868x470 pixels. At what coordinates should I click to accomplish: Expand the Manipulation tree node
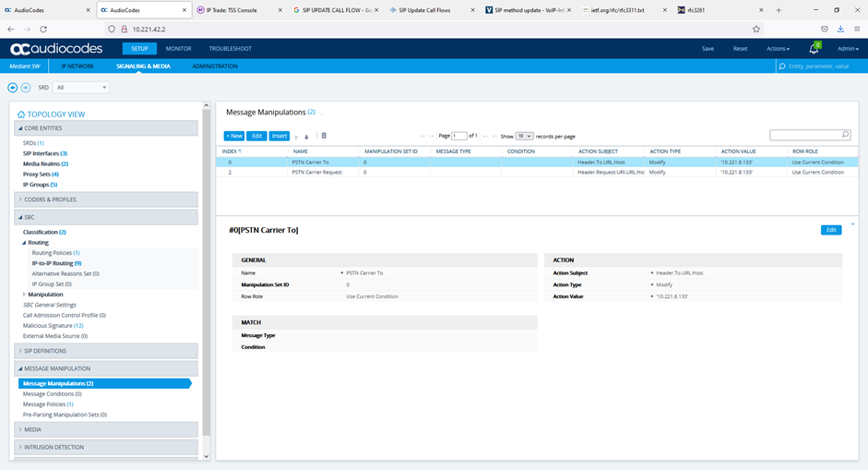(24, 295)
